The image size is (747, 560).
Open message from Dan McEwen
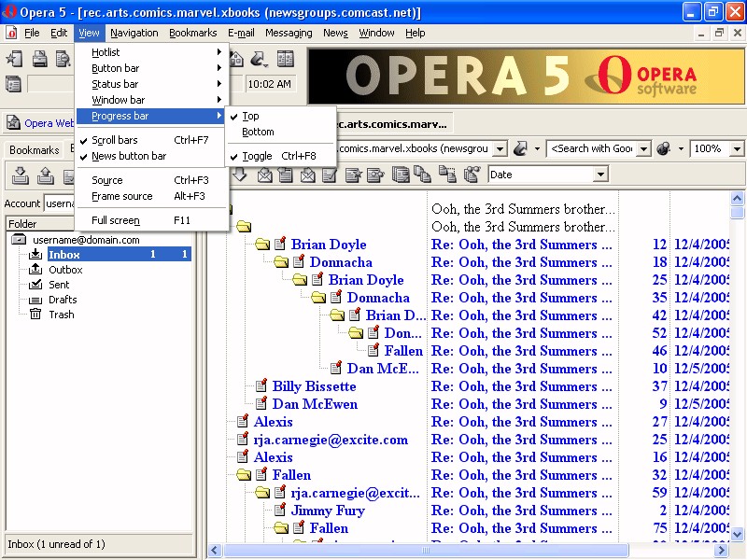coord(315,404)
